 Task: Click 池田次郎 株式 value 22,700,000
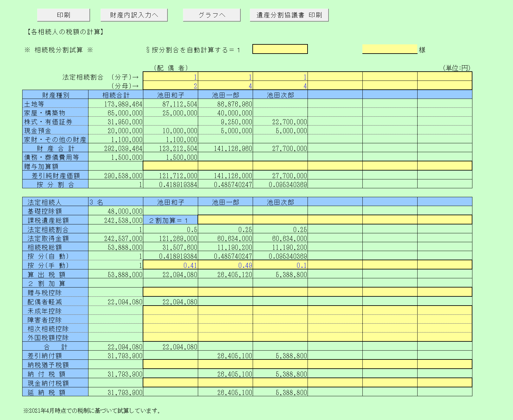coord(280,121)
